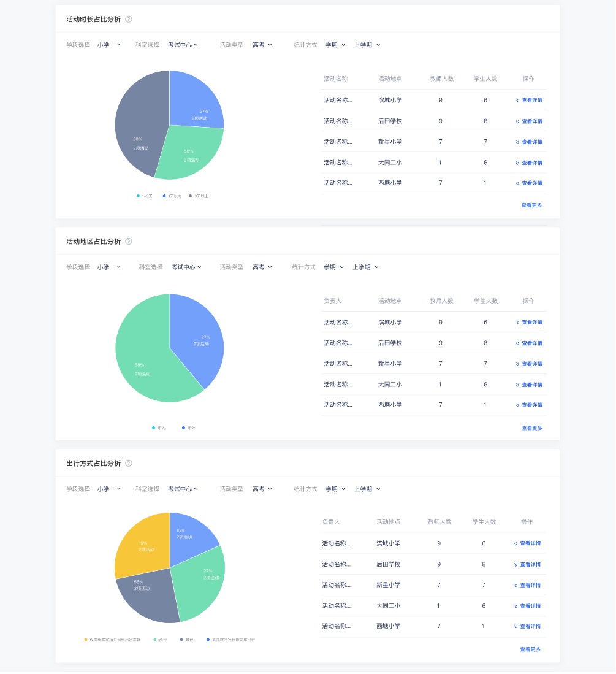This screenshot has width=616, height=674.
Task: Click 查看更多 link under duration table
Action: pyautogui.click(x=531, y=205)
